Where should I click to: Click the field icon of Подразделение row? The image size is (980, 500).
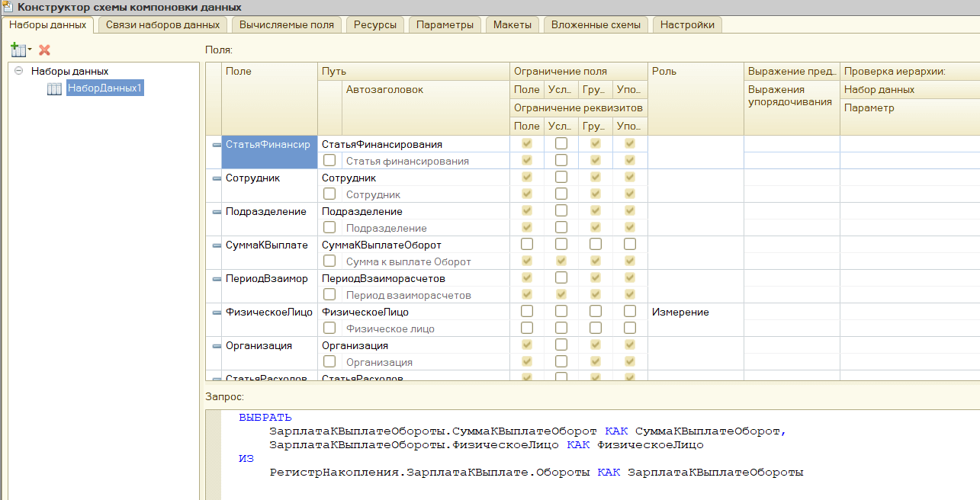(217, 211)
